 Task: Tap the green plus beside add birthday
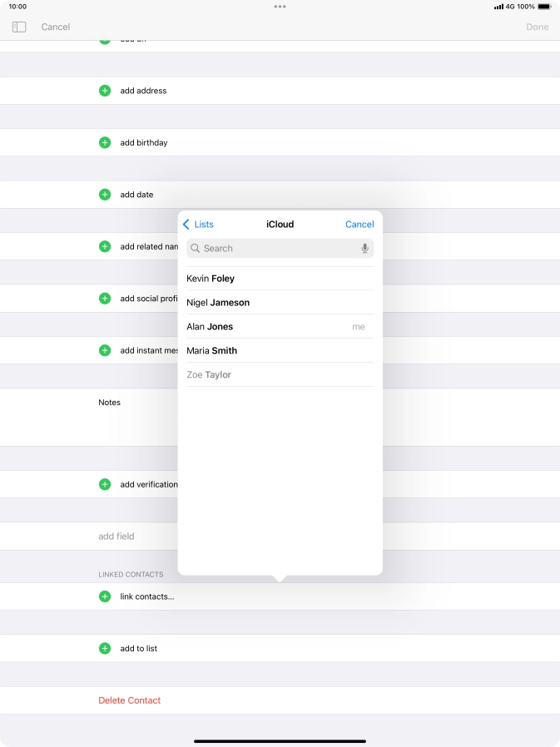tap(105, 142)
